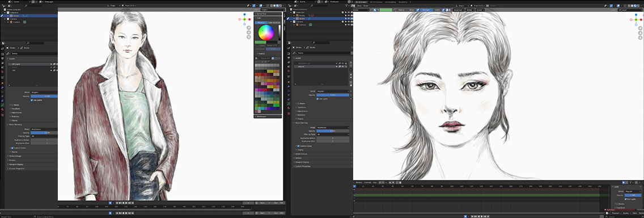
Task: Select Fills layer row in left layers list
Action: pos(32,70)
